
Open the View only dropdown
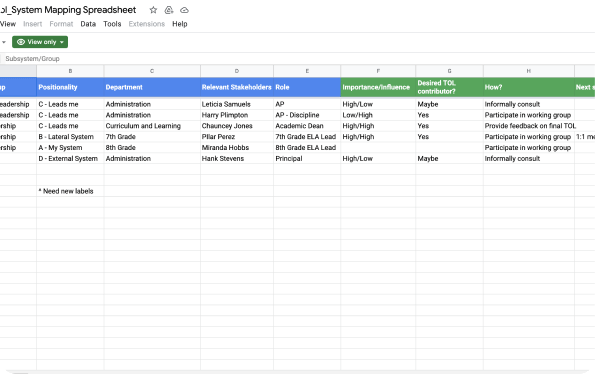tap(40, 42)
